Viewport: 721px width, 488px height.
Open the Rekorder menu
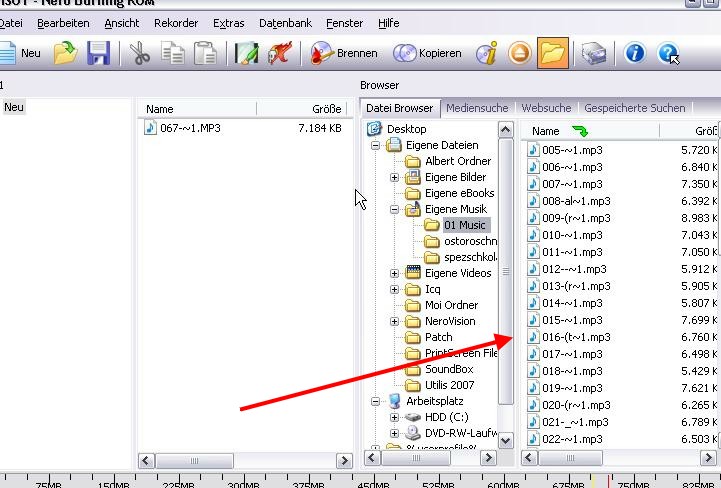[176, 23]
